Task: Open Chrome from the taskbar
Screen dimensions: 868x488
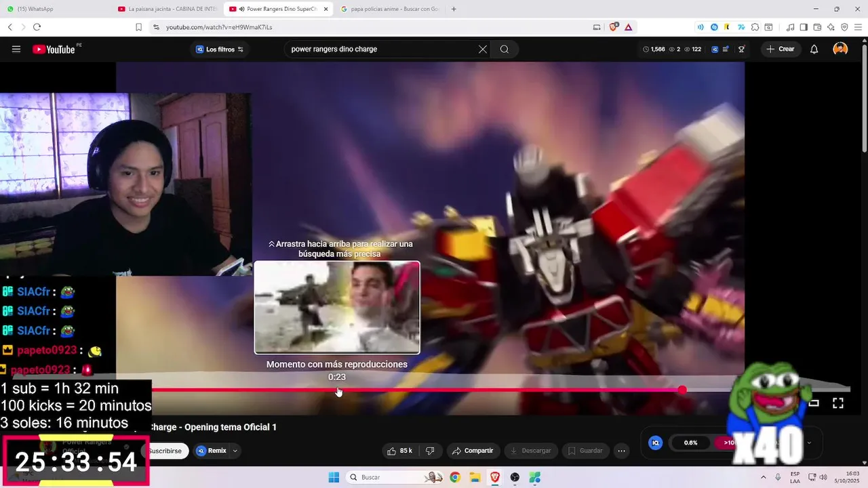Action: pyautogui.click(x=455, y=477)
